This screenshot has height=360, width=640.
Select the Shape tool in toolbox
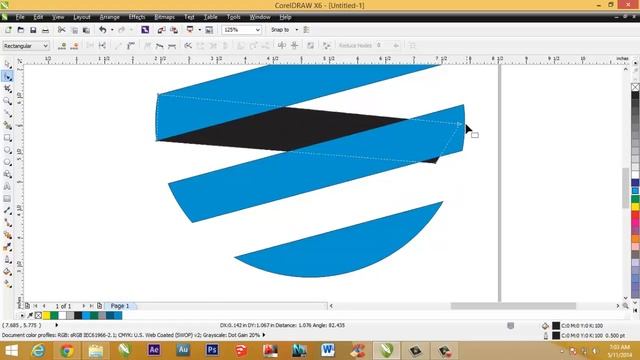[x=7, y=76]
